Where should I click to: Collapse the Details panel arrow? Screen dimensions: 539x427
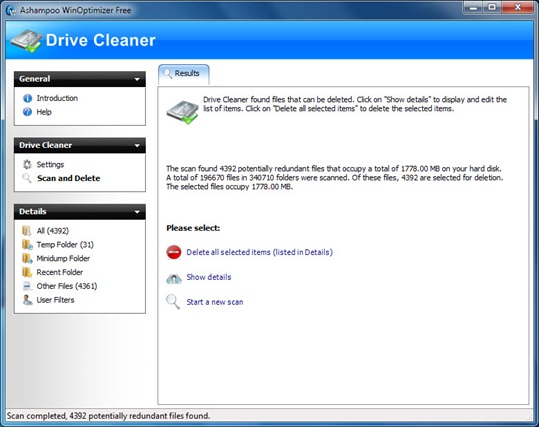click(x=137, y=212)
